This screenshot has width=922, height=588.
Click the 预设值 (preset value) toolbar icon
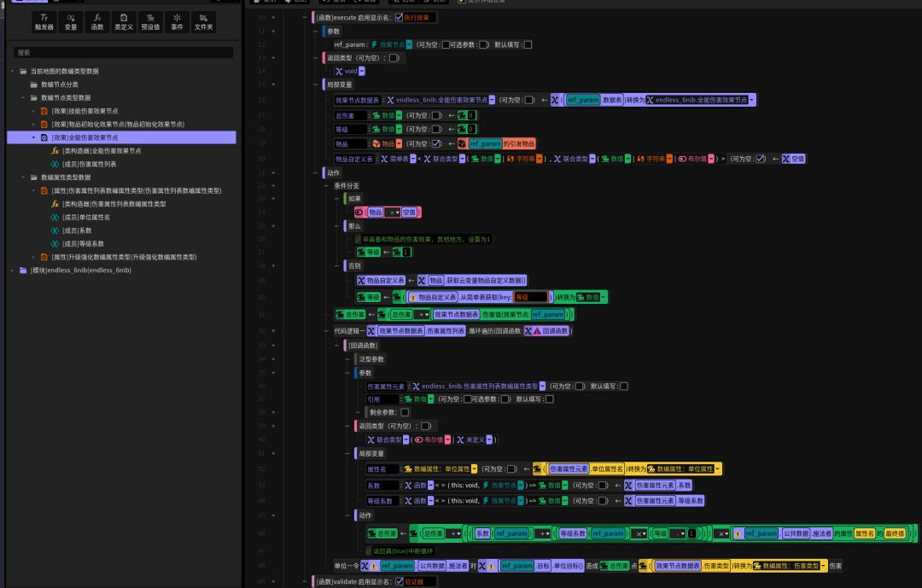coord(150,21)
